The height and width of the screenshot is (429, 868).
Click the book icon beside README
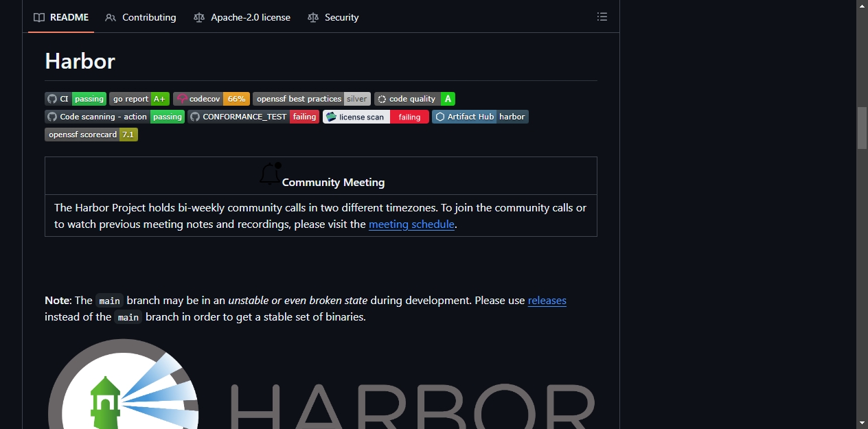pos(39,17)
